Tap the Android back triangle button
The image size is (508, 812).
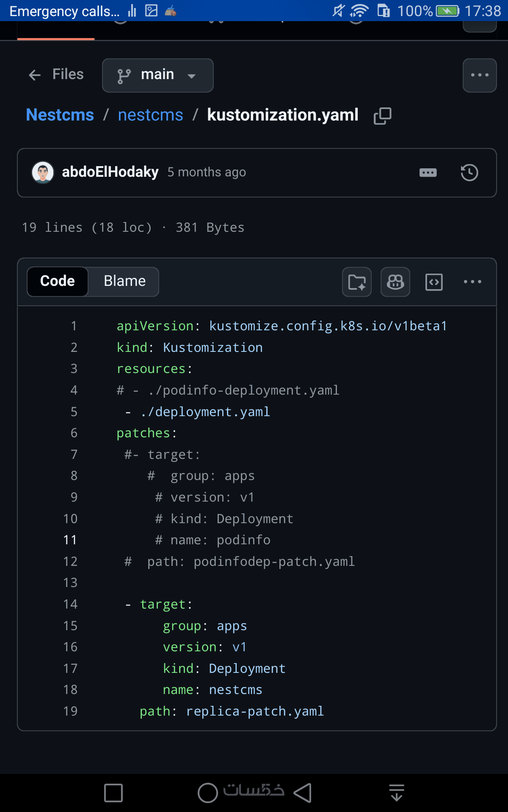click(303, 793)
